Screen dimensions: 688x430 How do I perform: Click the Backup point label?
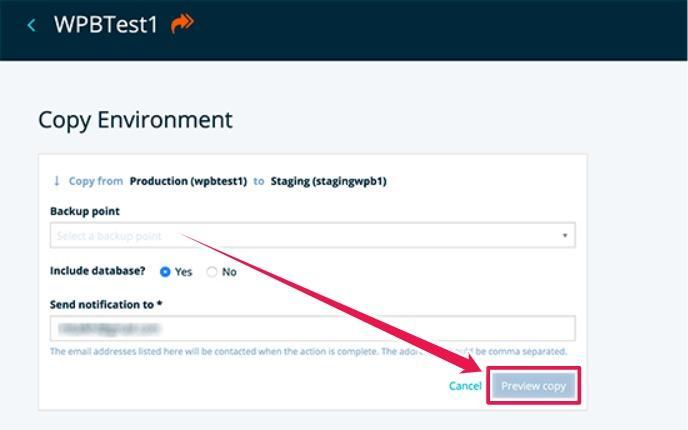pyautogui.click(x=85, y=211)
